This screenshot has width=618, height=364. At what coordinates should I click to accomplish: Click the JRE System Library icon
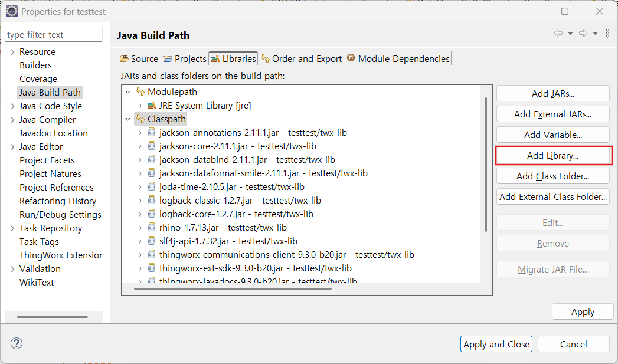152,106
